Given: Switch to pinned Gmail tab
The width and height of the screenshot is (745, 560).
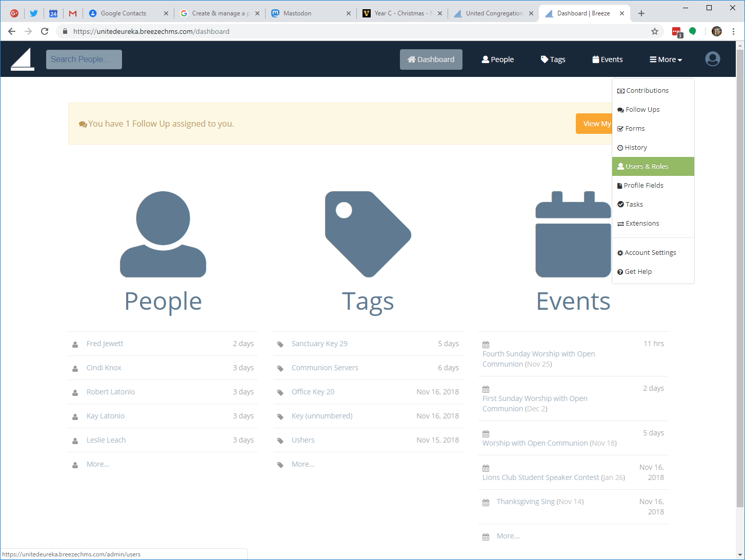Looking at the screenshot, I should tap(73, 13).
